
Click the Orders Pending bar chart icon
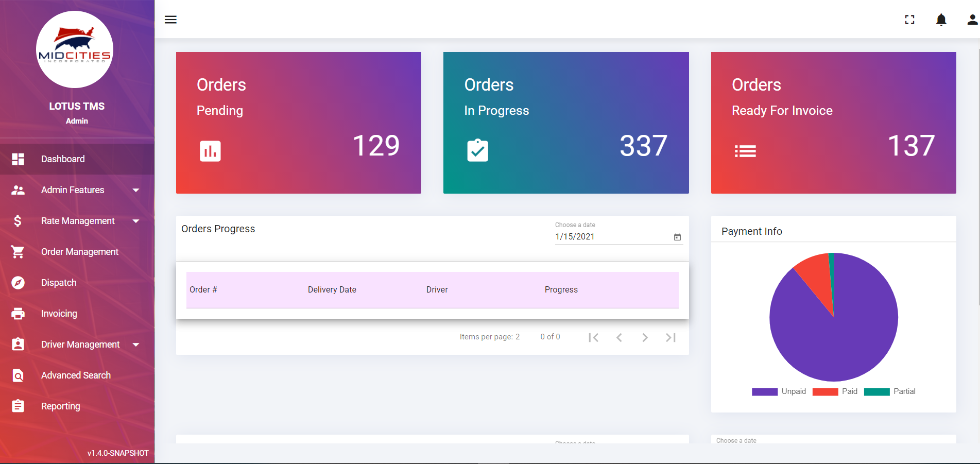point(210,151)
